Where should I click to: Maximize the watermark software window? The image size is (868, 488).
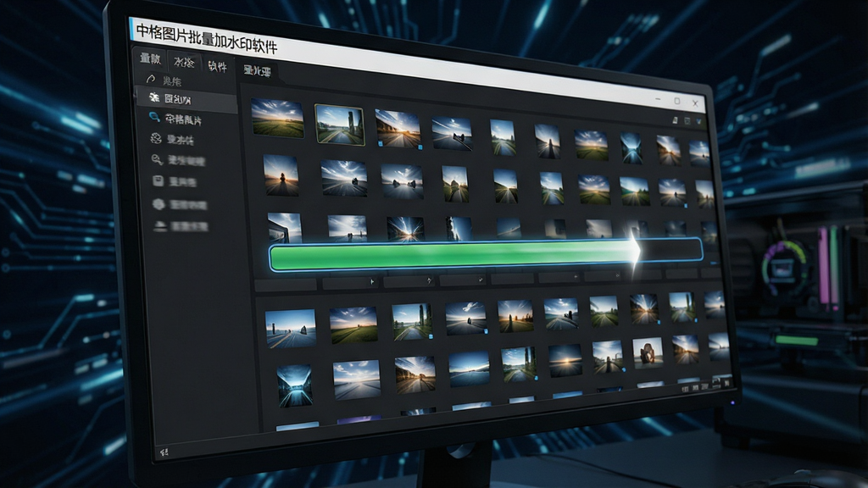(x=676, y=102)
